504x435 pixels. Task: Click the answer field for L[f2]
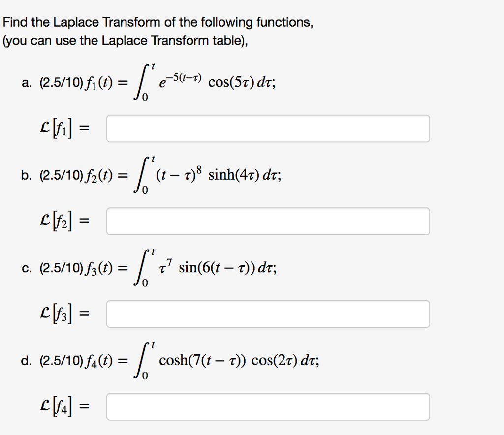[x=267, y=221]
